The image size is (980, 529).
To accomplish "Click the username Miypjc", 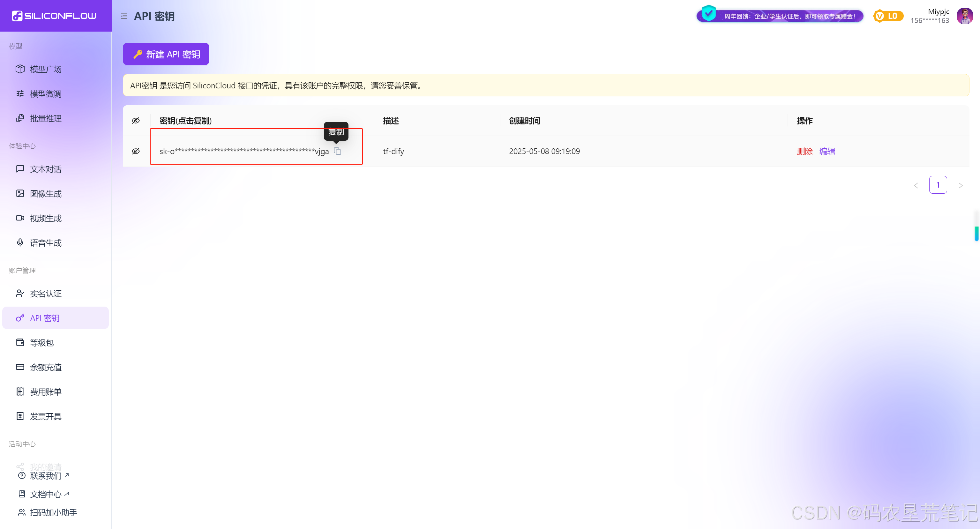I will 938,11.
